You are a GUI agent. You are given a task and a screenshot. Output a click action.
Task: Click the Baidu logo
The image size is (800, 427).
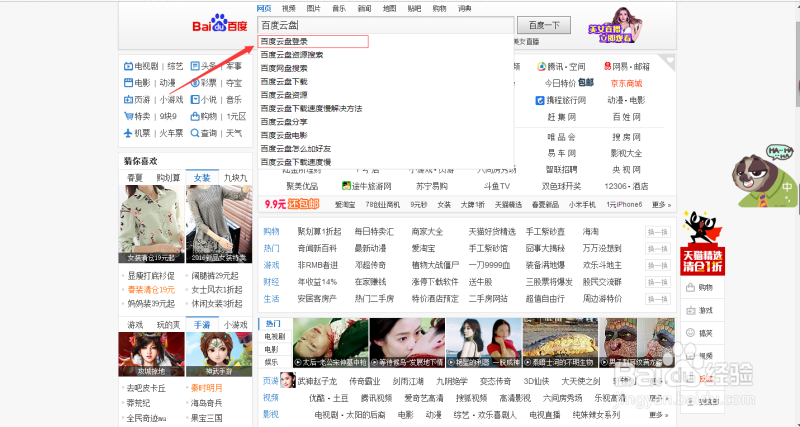tap(220, 23)
